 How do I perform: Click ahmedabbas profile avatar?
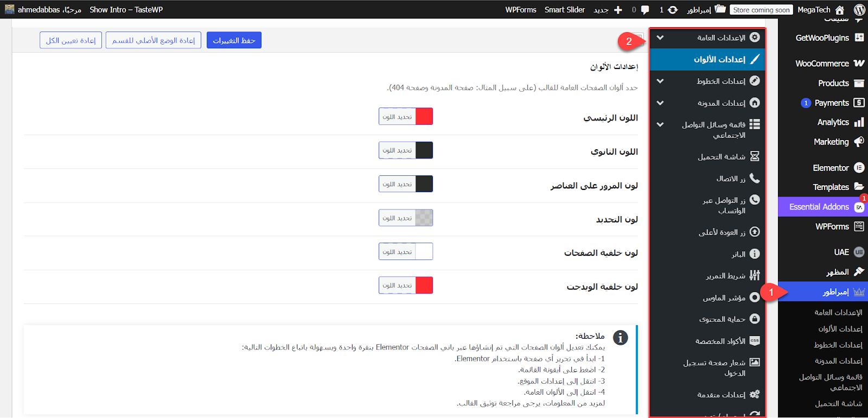click(10, 9)
